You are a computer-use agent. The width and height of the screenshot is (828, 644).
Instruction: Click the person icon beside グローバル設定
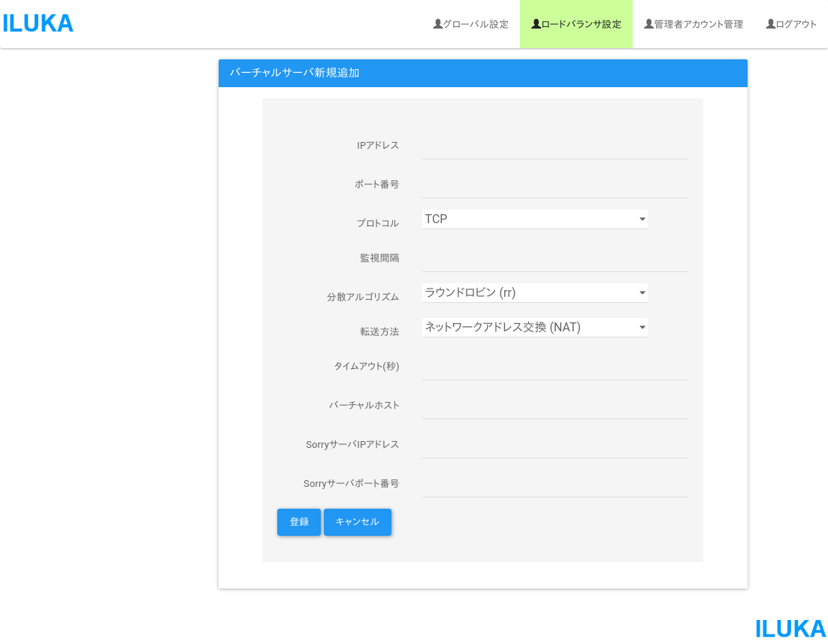[x=437, y=24]
